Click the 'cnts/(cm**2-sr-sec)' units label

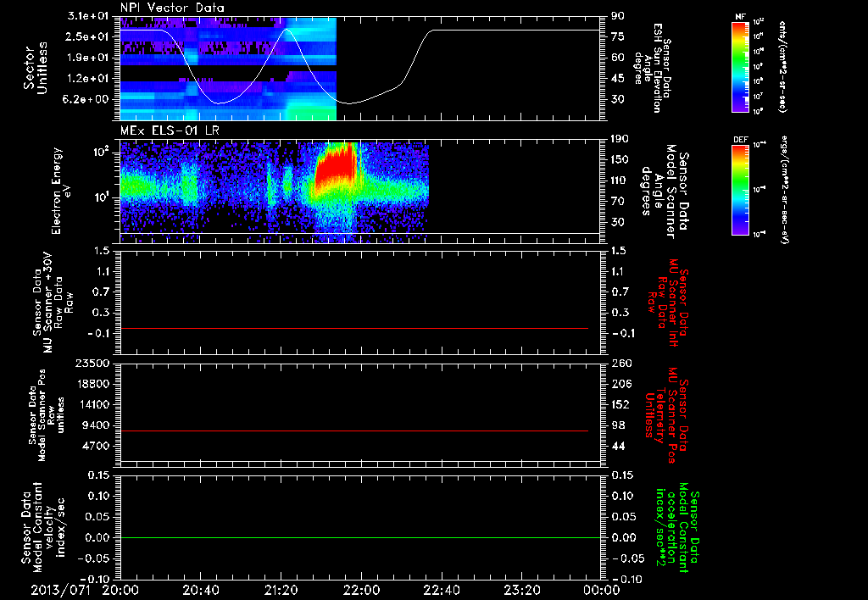coord(782,67)
